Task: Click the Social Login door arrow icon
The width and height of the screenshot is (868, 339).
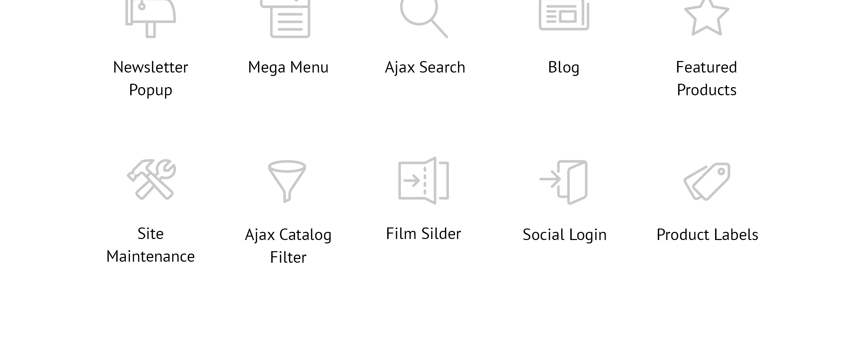Action: pyautogui.click(x=564, y=182)
